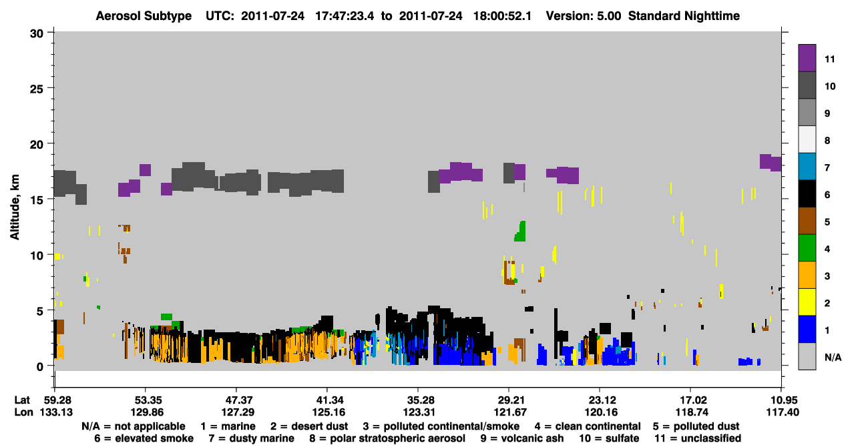Click legend text '6 = elevated smoke'
Screen dimensions: 868x445
[144, 438]
